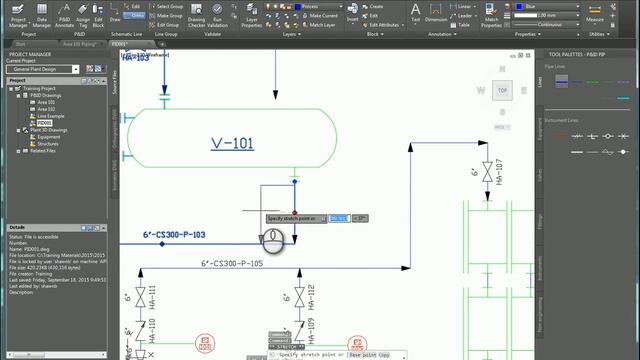Image resolution: width=640 pixels, height=360 pixels.
Task: Expand the Annotation panel
Action: pyautogui.click(x=442, y=34)
